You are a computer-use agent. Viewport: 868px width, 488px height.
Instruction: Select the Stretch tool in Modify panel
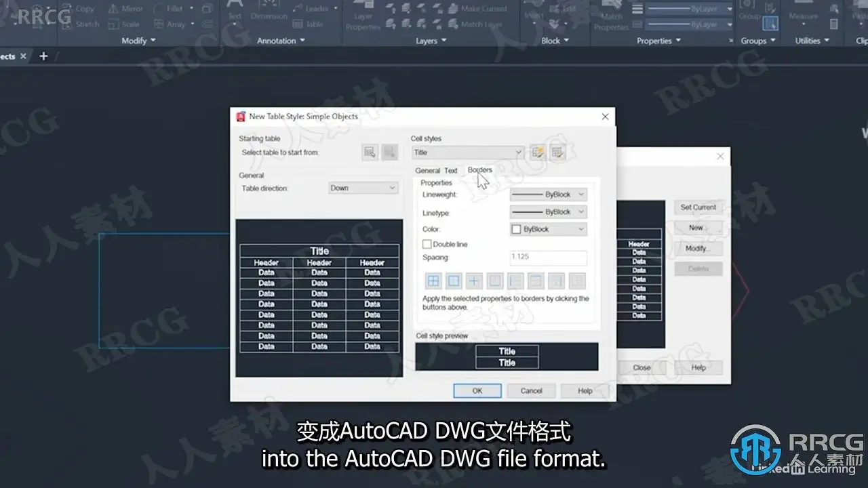81,24
